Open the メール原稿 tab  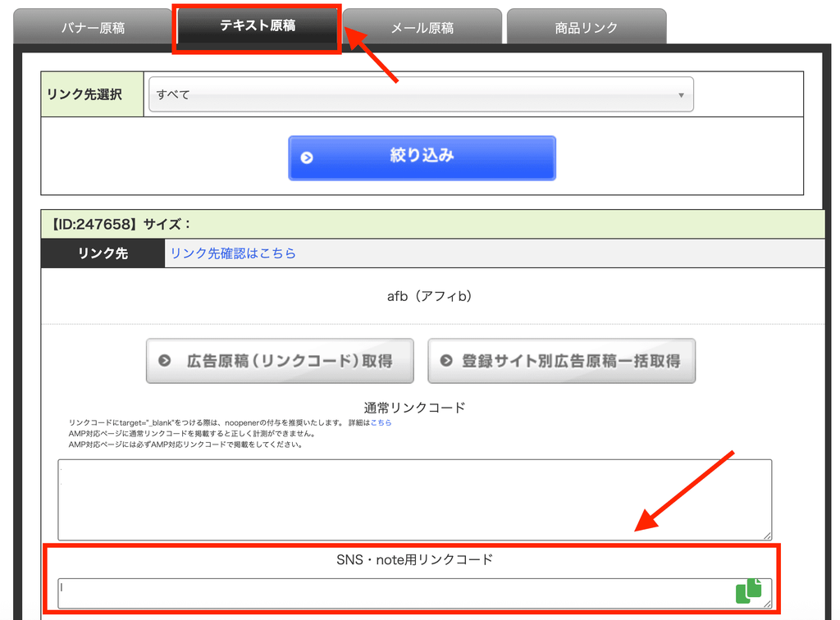coord(422,27)
